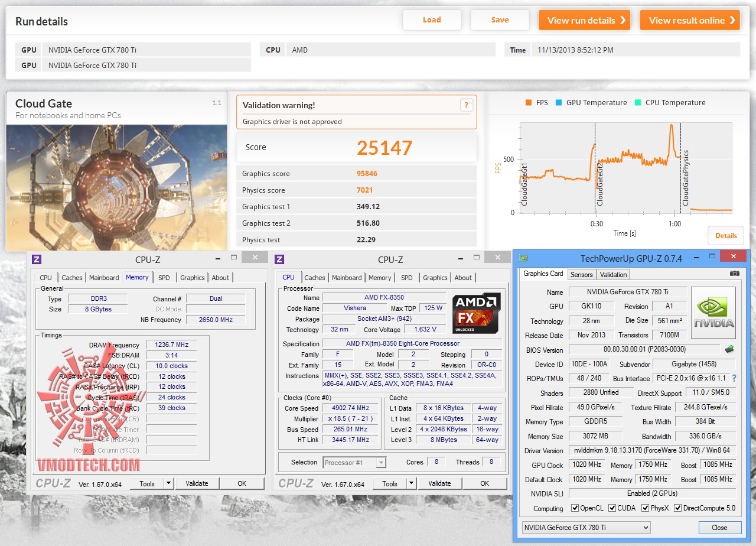
Task: Open View result online
Action: tap(690, 20)
